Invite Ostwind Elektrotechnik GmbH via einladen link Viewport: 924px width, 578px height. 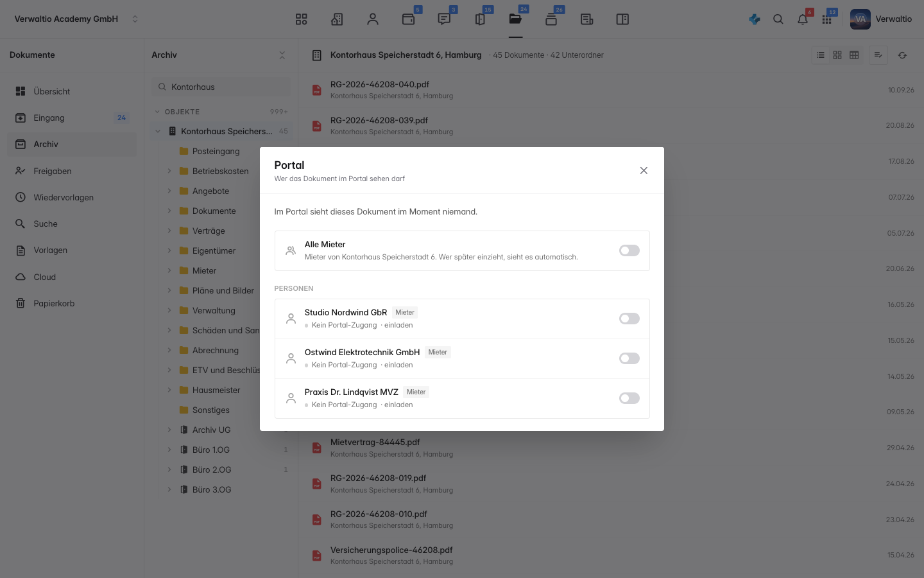[x=398, y=365]
